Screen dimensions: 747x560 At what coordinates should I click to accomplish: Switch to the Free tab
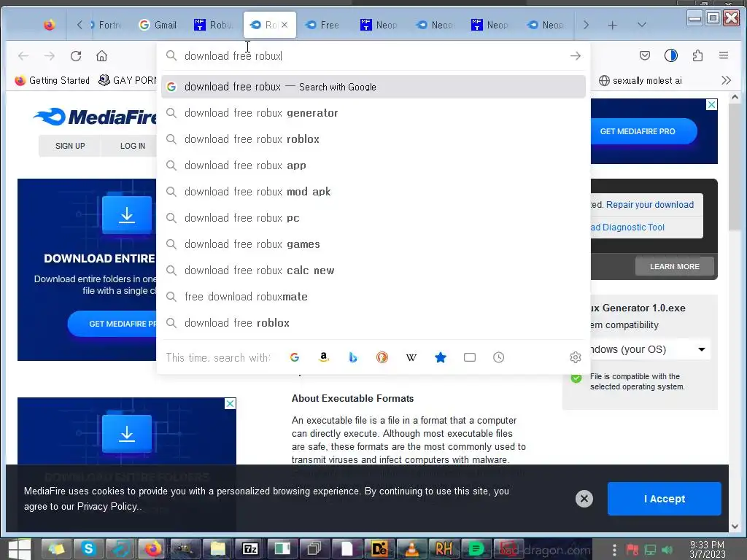[322, 25]
